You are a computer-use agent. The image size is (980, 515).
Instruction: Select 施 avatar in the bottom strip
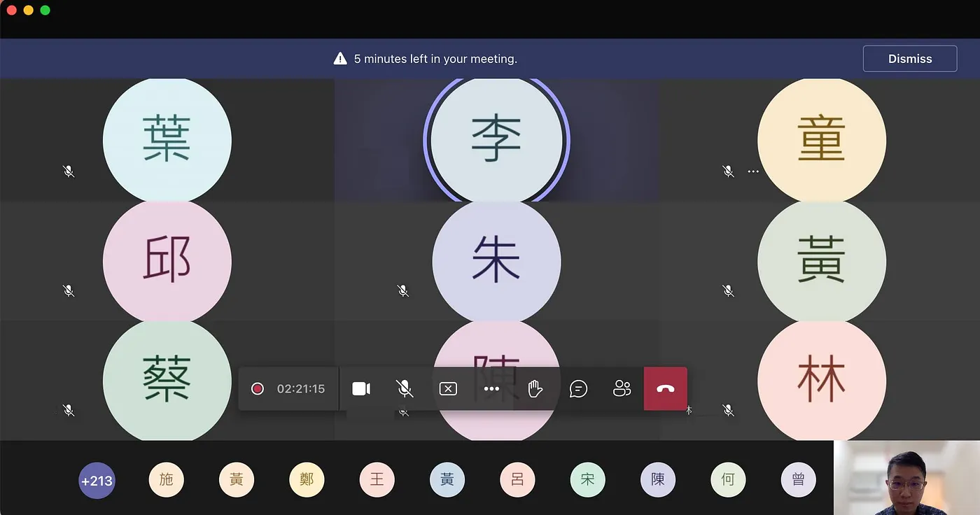[167, 480]
